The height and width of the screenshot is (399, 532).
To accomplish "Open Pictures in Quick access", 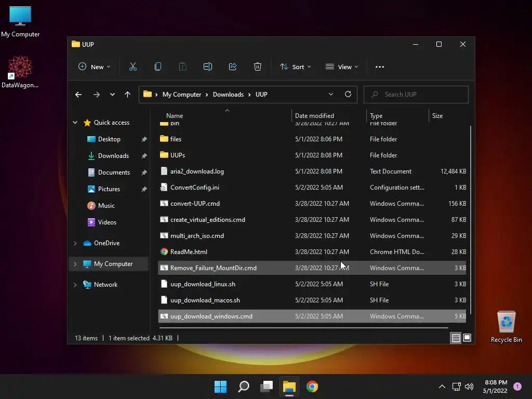I will coord(109,189).
